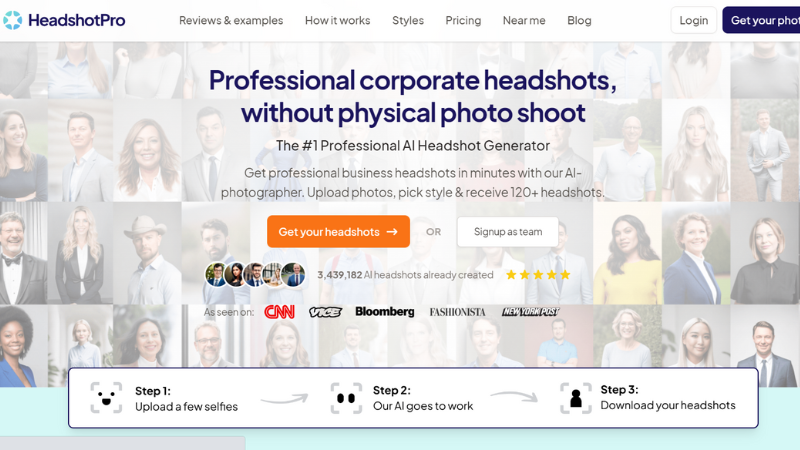Click the Step 1 smiley face icon
Image resolution: width=800 pixels, height=450 pixels.
[106, 397]
